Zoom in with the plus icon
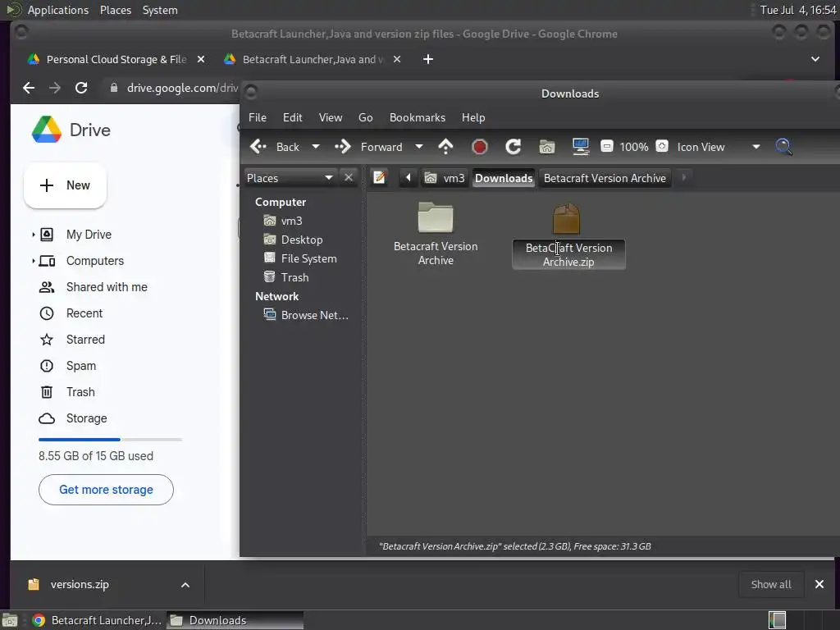 [x=662, y=146]
